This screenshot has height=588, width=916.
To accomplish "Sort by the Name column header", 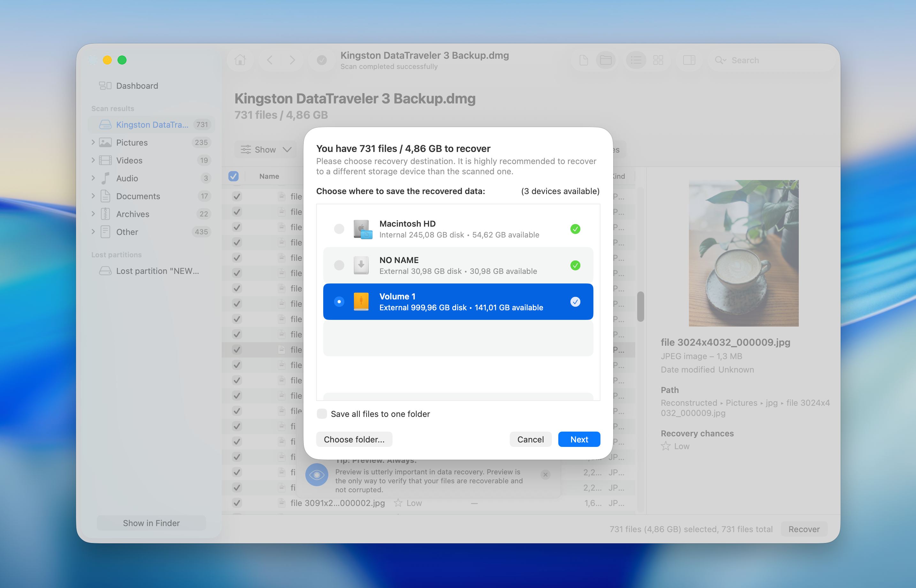I will (269, 177).
